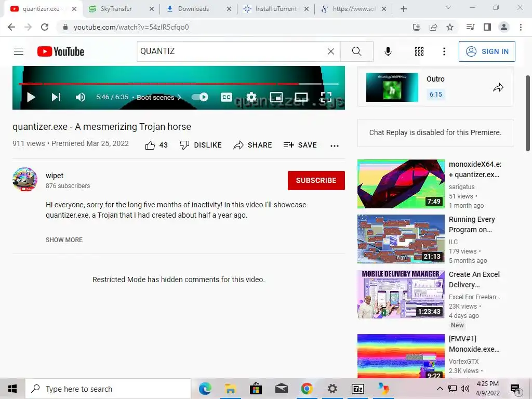Show hidden system tray icons

[440, 389]
